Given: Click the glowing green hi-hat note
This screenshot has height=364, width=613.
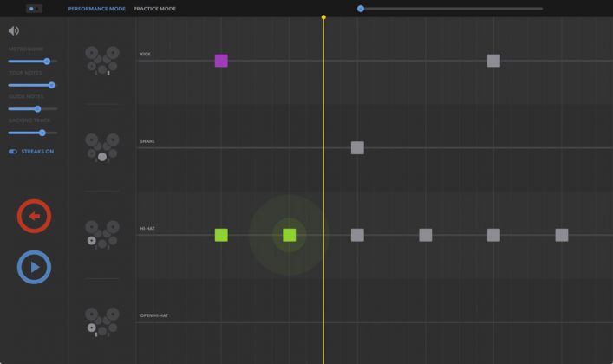Looking at the screenshot, I should (290, 235).
